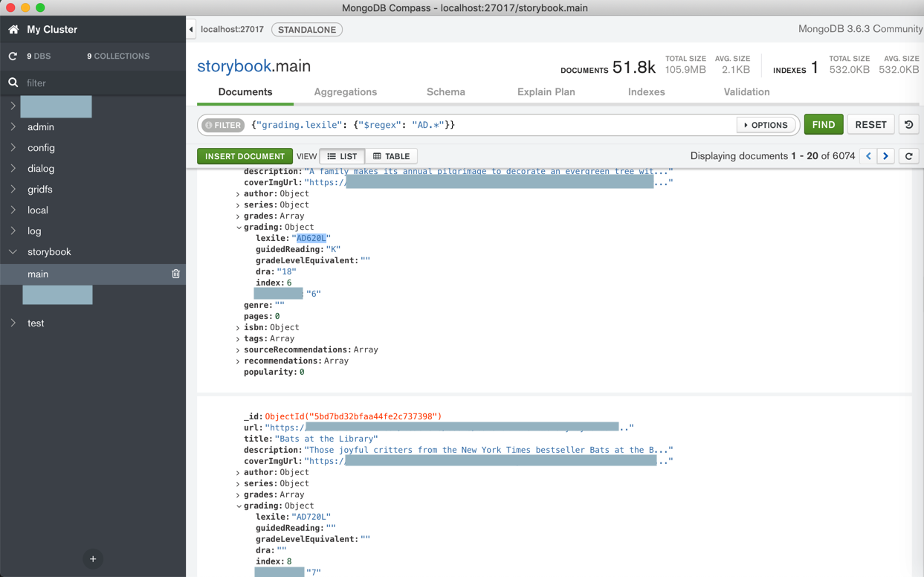Click My Cluster title

click(52, 30)
